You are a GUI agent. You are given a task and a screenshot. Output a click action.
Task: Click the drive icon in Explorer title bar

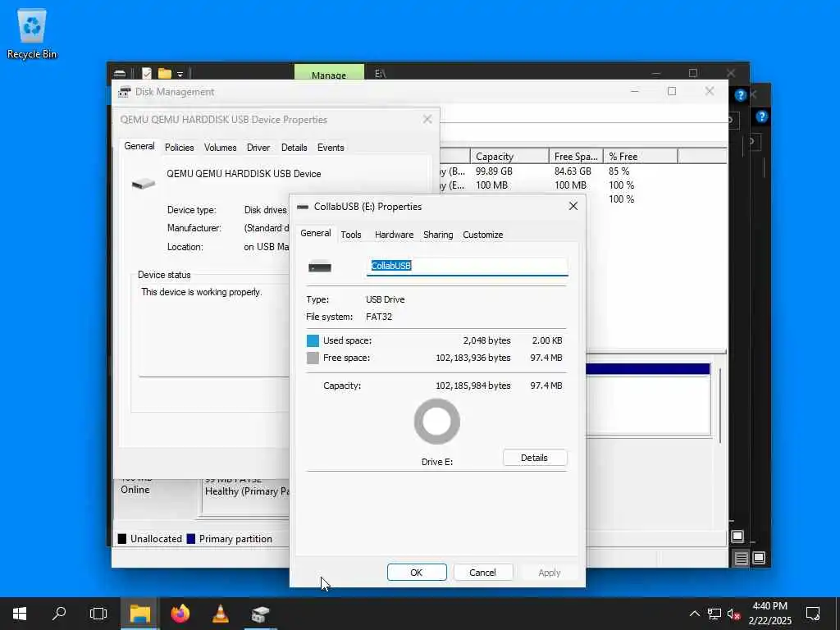[120, 73]
